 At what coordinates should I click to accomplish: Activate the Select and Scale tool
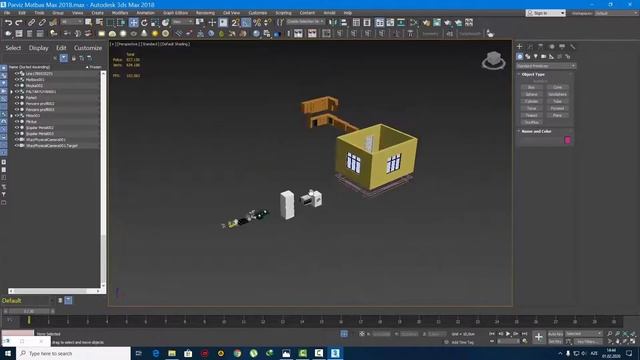click(155, 23)
